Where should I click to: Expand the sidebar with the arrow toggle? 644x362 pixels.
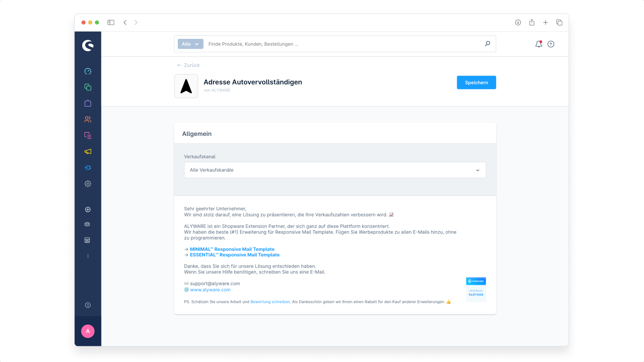[88, 305]
